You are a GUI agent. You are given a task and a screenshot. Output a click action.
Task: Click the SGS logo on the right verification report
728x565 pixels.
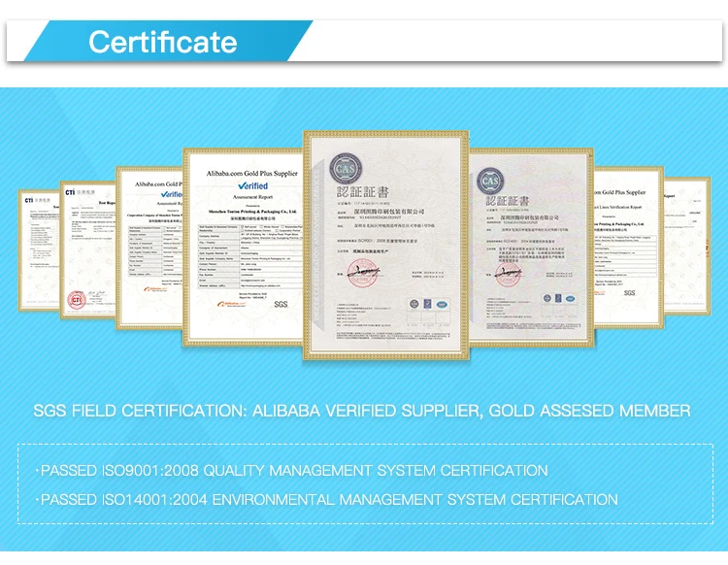(x=628, y=291)
